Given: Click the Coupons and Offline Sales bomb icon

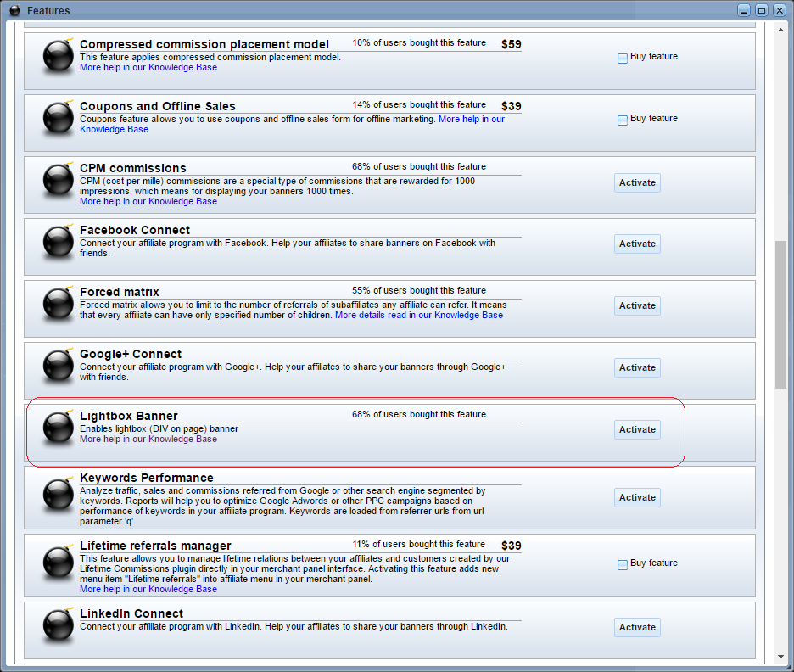Looking at the screenshot, I should pyautogui.click(x=59, y=118).
